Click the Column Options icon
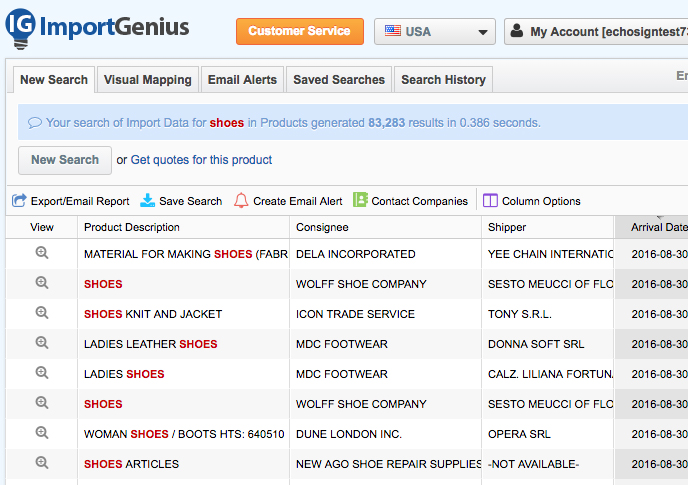688x485 pixels. tap(490, 201)
